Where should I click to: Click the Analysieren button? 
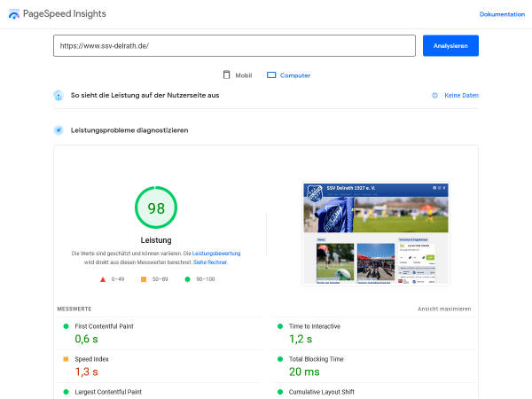[x=450, y=45]
